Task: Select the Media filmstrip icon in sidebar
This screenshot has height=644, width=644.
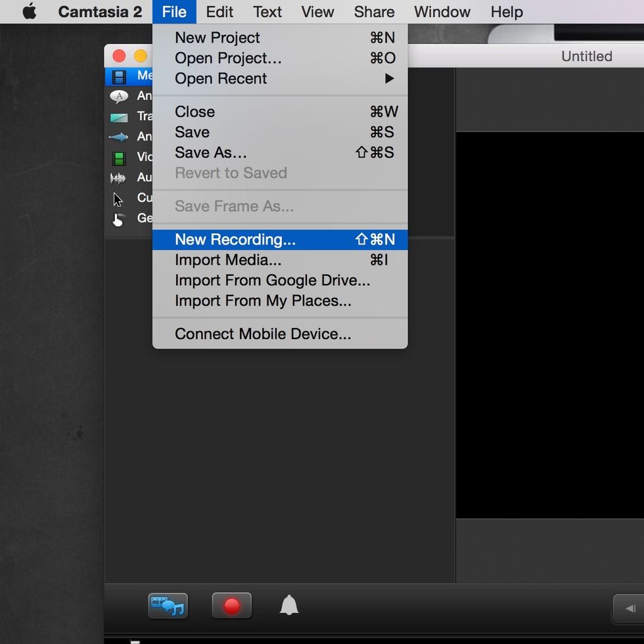Action: [119, 76]
